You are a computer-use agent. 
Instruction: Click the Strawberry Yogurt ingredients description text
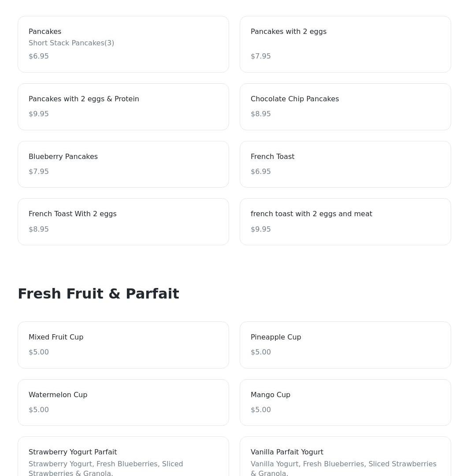click(106, 468)
